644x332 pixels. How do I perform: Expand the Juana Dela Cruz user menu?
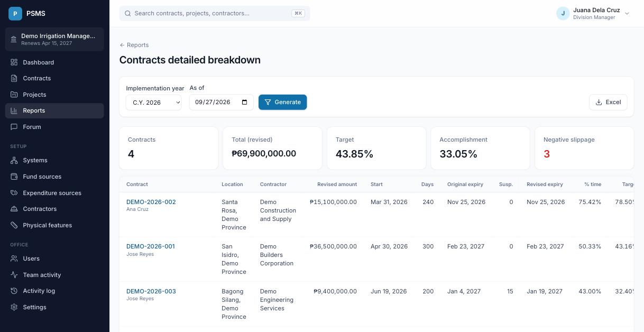coord(593,13)
